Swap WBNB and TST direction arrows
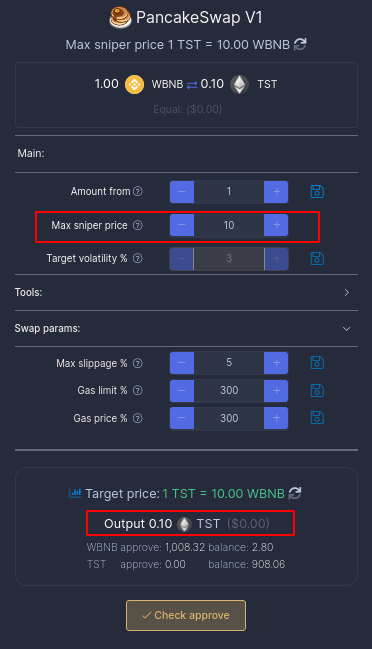The image size is (372, 649). click(x=192, y=84)
